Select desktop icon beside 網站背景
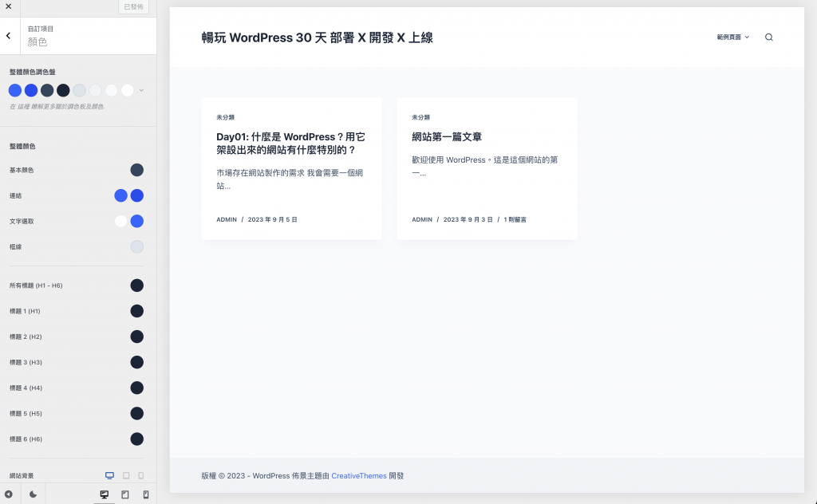 pos(109,475)
